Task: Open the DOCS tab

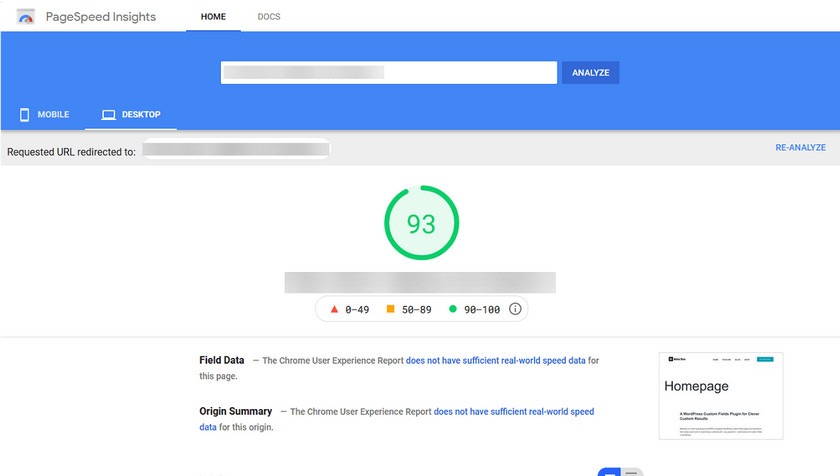Action: point(268,17)
